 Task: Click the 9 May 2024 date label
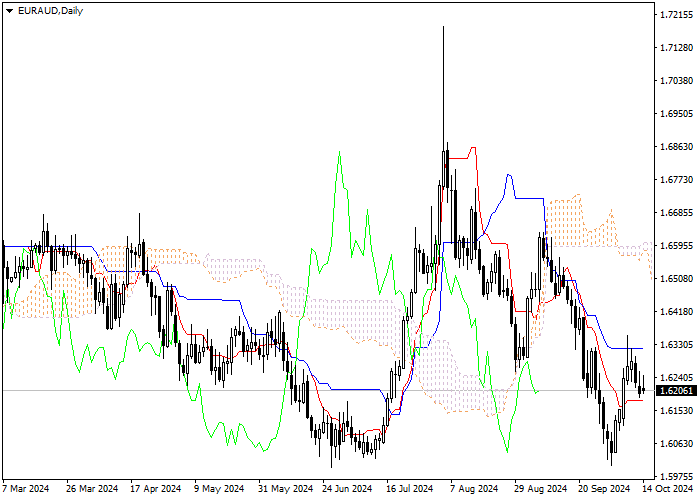(x=219, y=489)
